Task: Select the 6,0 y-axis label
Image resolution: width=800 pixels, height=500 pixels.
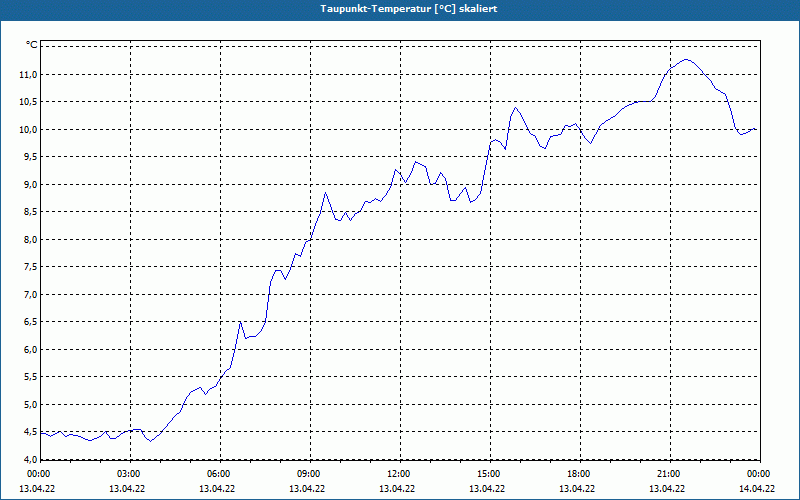Action: pos(31,349)
